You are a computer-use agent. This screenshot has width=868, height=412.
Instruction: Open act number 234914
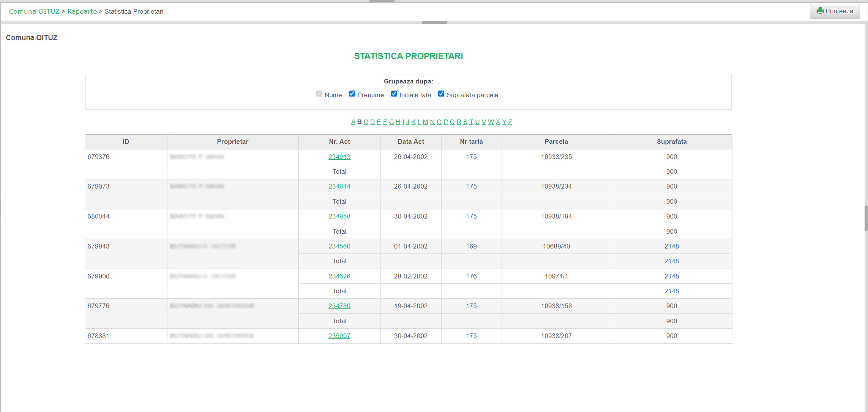(339, 186)
